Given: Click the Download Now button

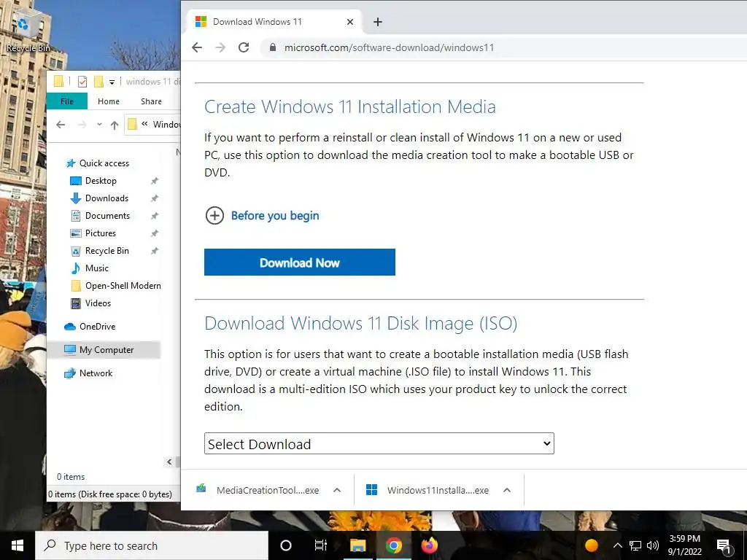Looking at the screenshot, I should (300, 262).
